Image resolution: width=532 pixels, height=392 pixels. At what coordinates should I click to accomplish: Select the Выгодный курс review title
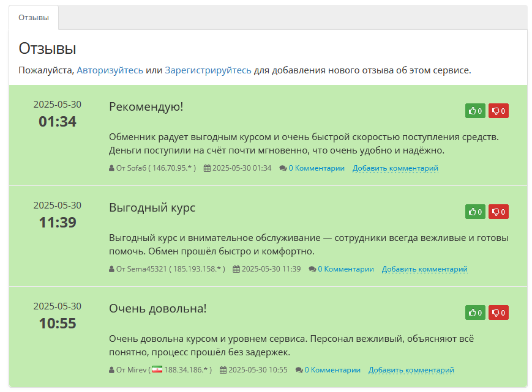[152, 208]
